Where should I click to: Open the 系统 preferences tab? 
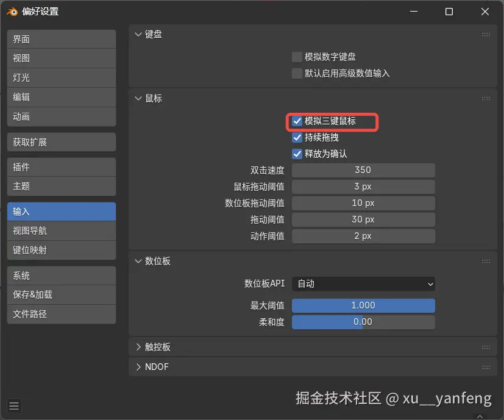62,276
